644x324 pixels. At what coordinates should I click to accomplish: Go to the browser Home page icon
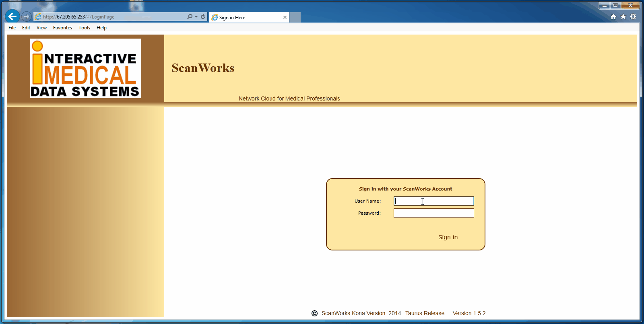(613, 16)
